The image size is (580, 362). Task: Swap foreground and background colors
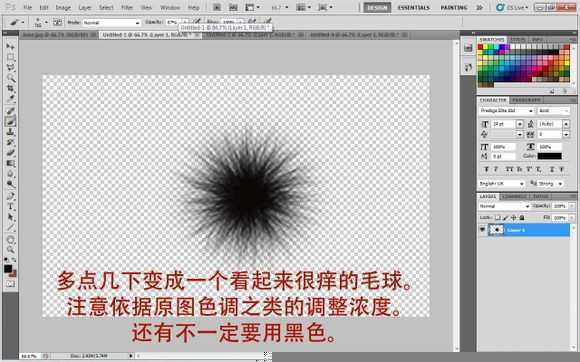click(x=14, y=260)
